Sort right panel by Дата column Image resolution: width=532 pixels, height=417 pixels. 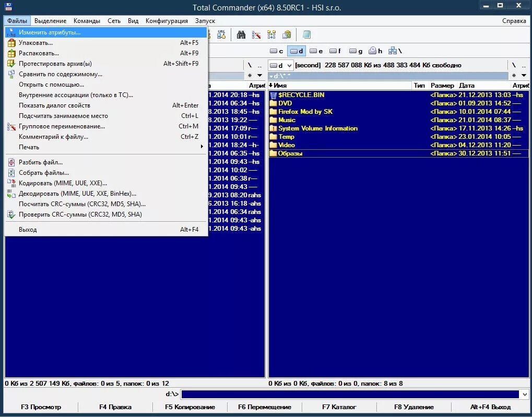coord(483,86)
